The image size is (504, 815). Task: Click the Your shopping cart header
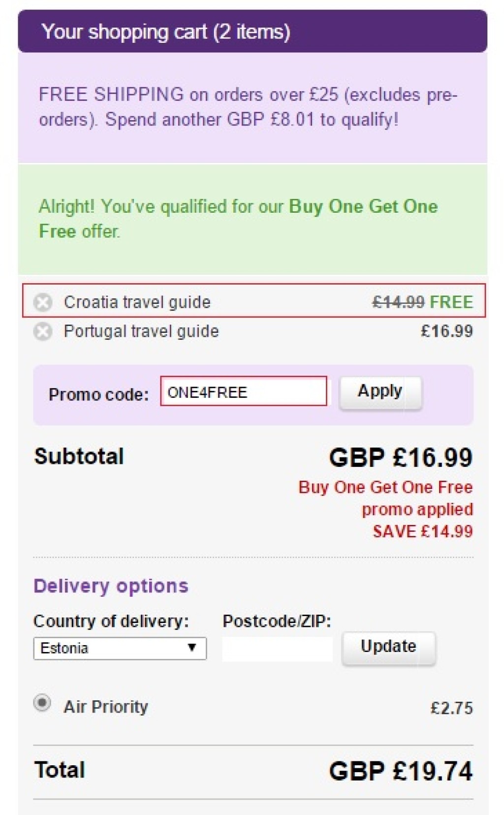166,32
